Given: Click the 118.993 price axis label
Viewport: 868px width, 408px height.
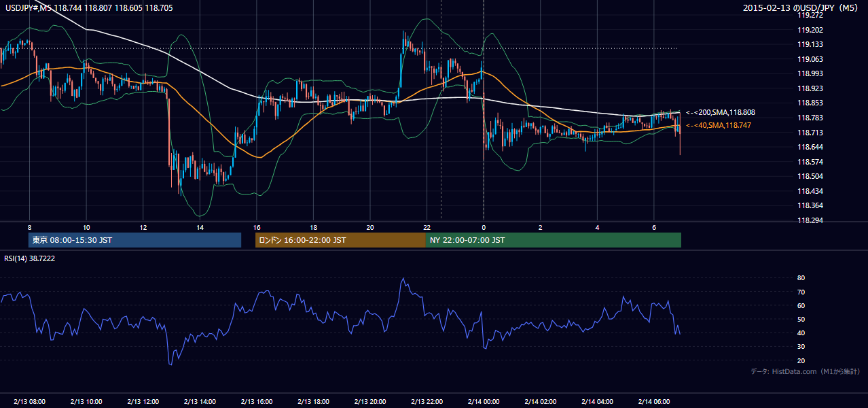Looking at the screenshot, I should [810, 73].
